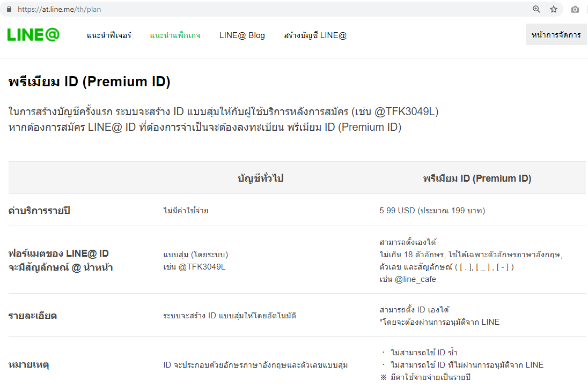This screenshot has height=388, width=588.
Task: Click the Premium ID column header in table
Action: tap(477, 178)
